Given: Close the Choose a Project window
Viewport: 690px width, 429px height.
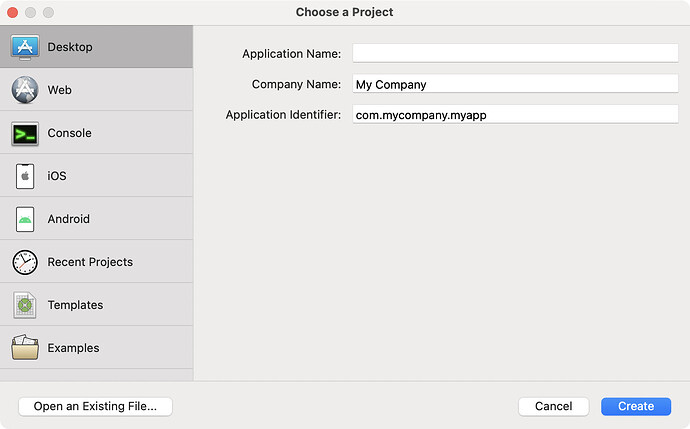Looking at the screenshot, I should (11, 12).
